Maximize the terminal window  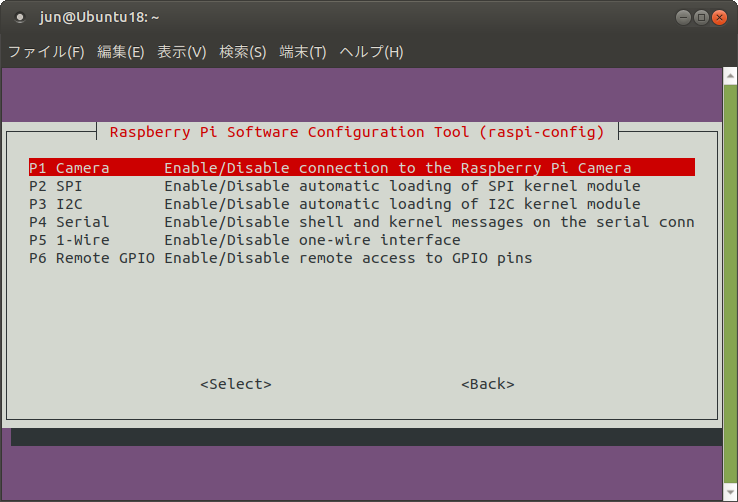tap(701, 17)
